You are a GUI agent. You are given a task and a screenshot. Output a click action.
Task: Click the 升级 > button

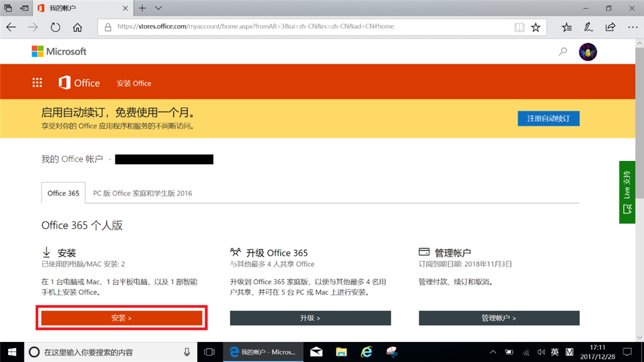(310, 318)
